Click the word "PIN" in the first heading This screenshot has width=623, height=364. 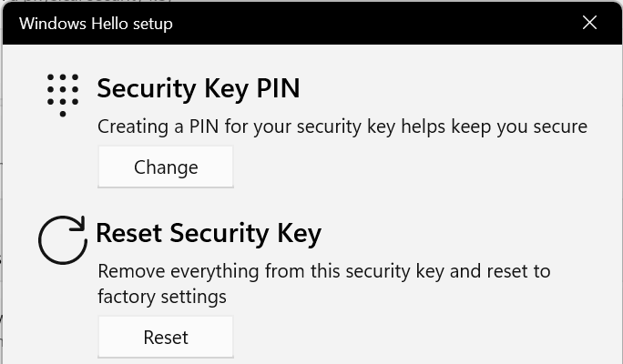click(x=275, y=88)
